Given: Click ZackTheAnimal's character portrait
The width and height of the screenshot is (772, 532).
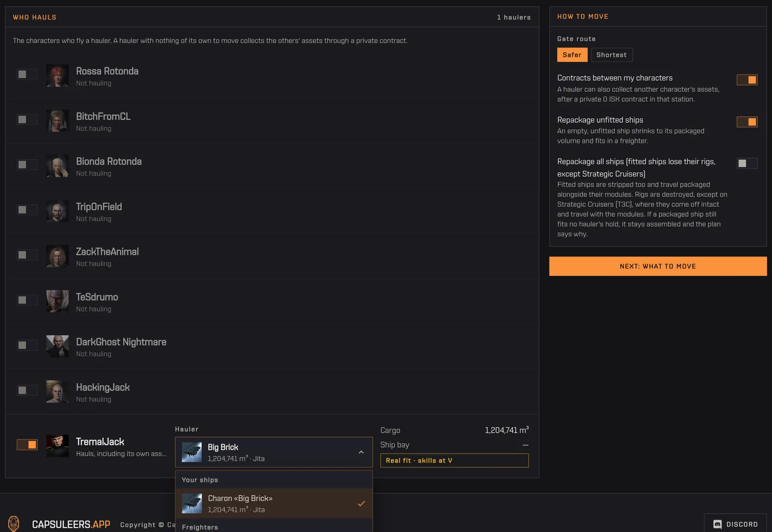Looking at the screenshot, I should coord(57,256).
